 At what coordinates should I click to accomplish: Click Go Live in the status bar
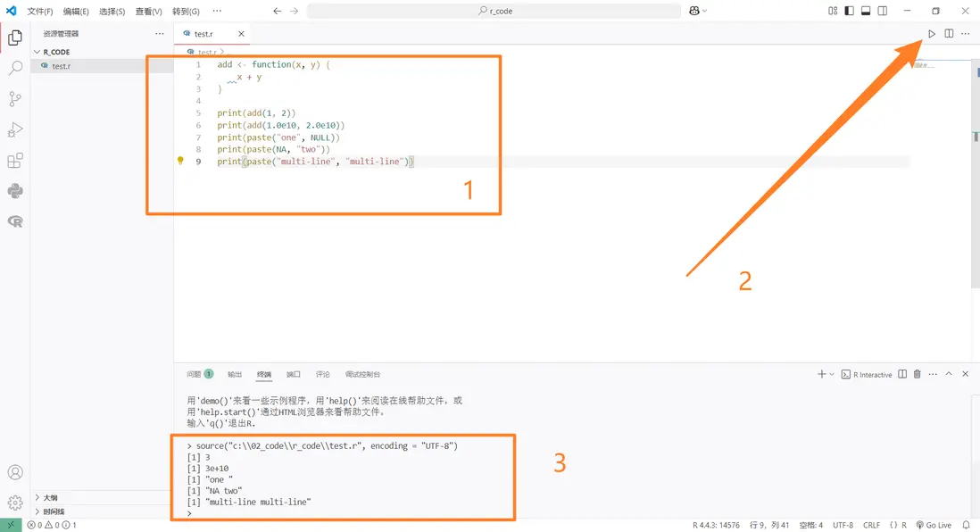point(934,525)
